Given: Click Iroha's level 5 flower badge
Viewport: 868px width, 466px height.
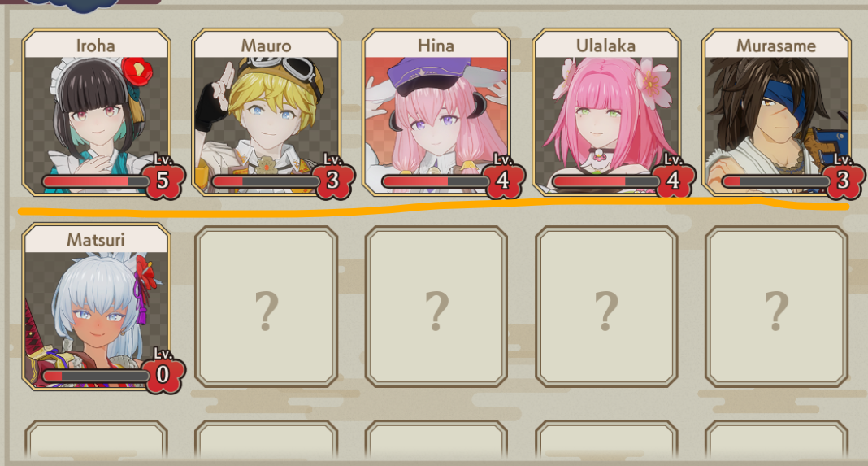Looking at the screenshot, I should [x=163, y=180].
